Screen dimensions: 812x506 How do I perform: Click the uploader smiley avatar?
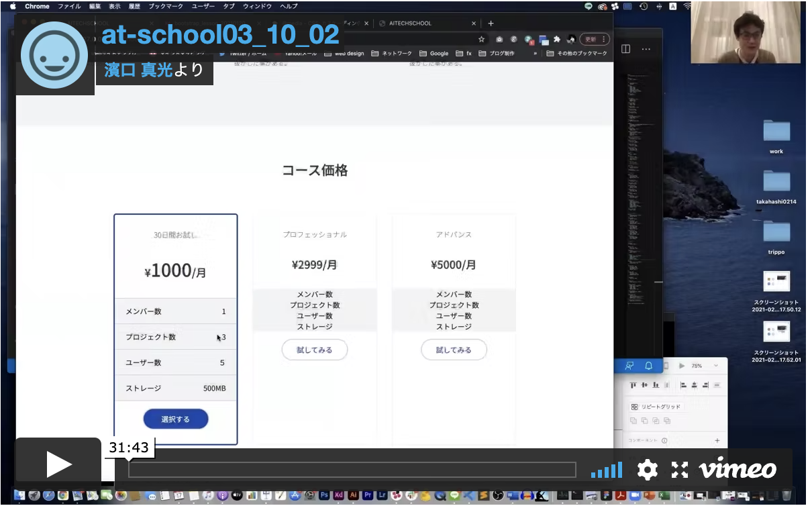[54, 54]
